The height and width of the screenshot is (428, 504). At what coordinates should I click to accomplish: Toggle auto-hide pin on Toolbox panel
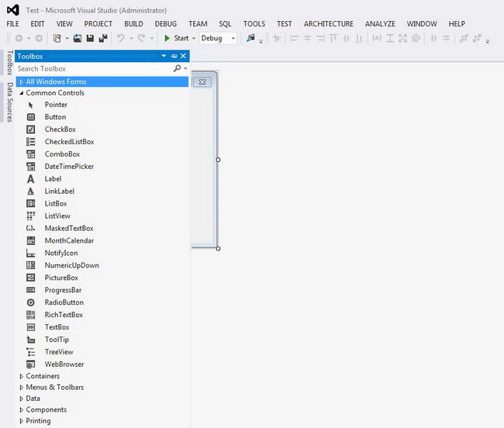[x=174, y=56]
